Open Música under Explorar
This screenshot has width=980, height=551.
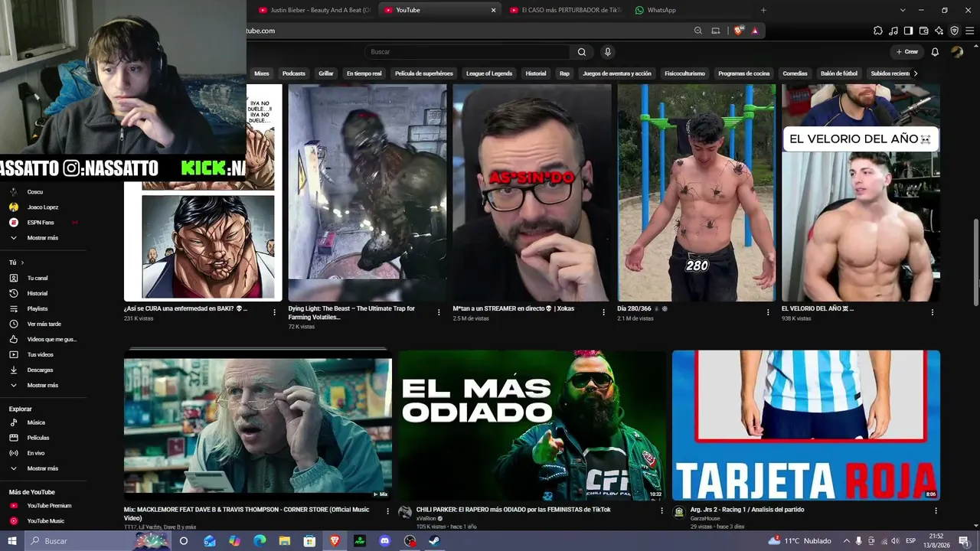[36, 422]
